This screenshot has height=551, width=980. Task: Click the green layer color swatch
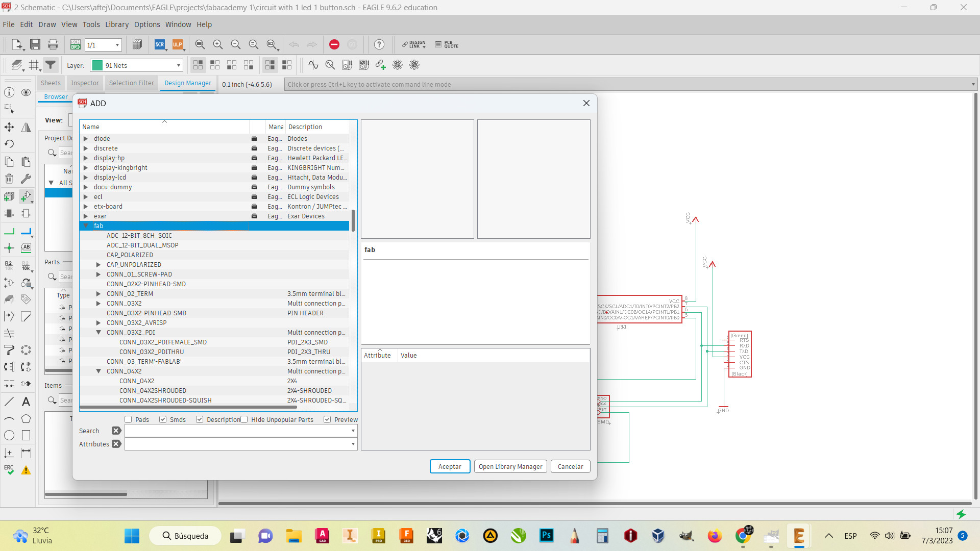[97, 65]
